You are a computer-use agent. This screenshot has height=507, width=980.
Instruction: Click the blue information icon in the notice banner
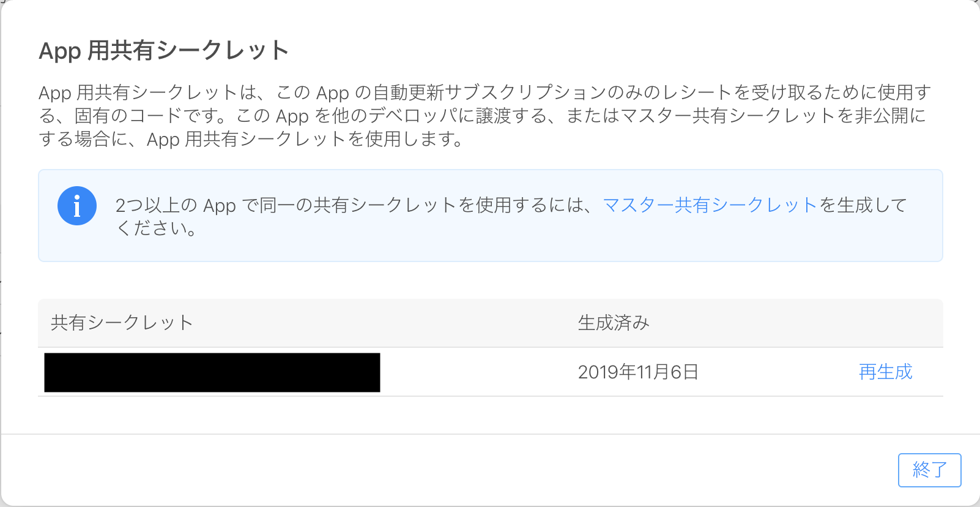click(x=77, y=206)
